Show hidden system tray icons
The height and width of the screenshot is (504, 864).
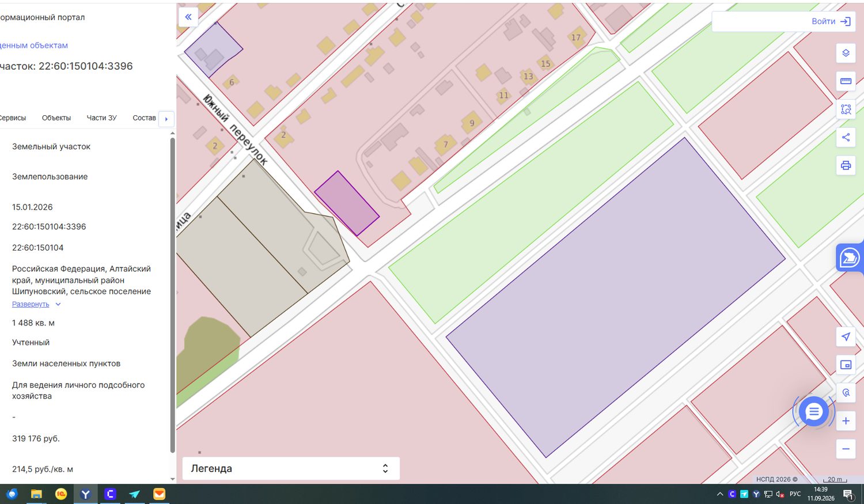coord(720,494)
